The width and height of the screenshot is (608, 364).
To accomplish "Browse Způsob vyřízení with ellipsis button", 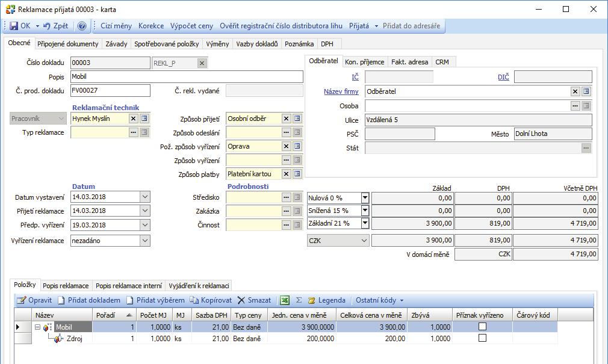I will point(286,160).
